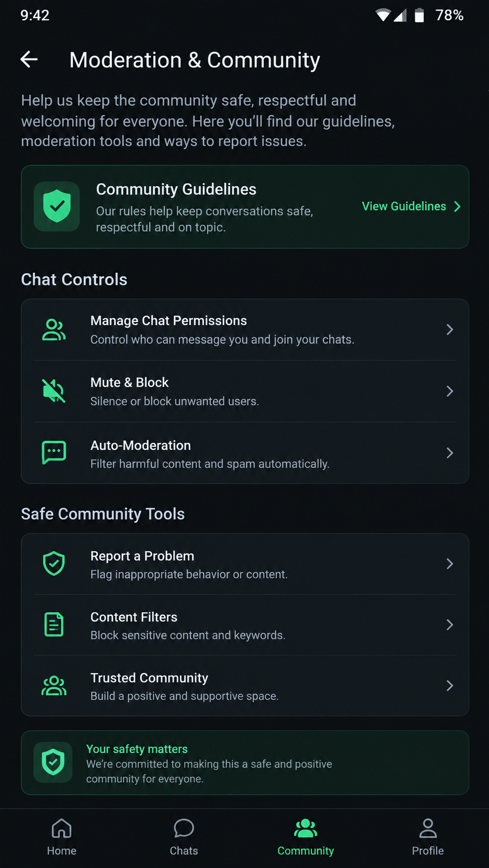489x868 pixels.
Task: Tap the Mute & Block speaker icon
Action: 54,391
